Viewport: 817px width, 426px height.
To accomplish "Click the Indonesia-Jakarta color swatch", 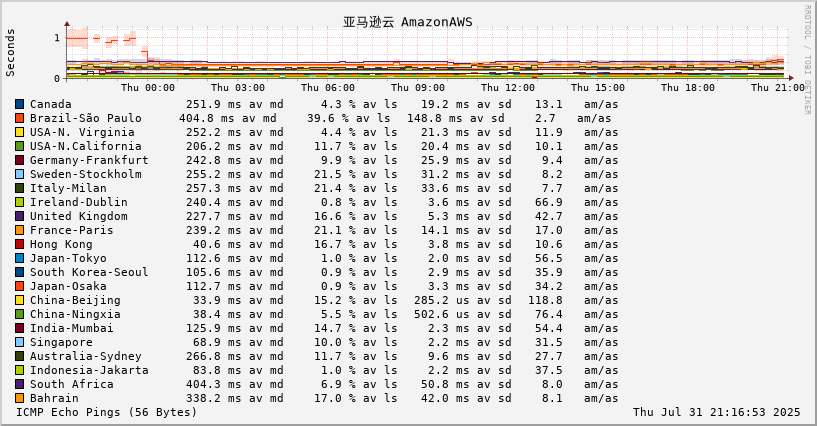I will pos(19,370).
